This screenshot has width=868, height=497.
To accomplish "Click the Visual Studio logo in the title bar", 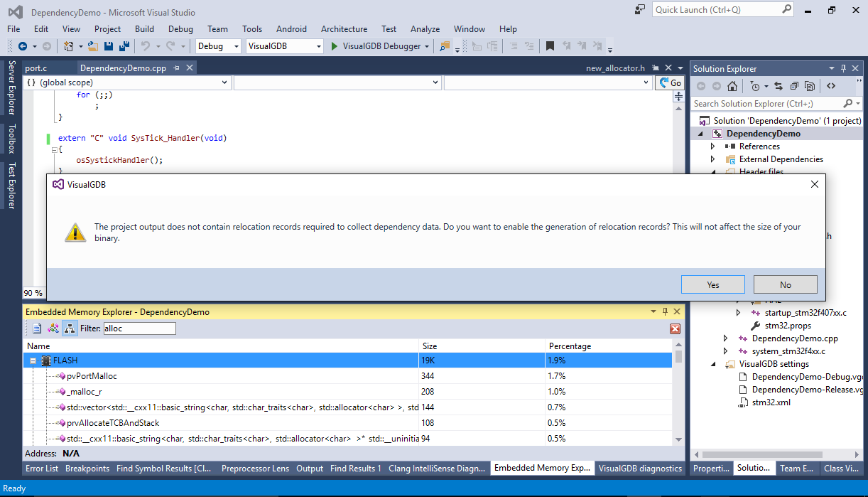I will click(x=15, y=12).
